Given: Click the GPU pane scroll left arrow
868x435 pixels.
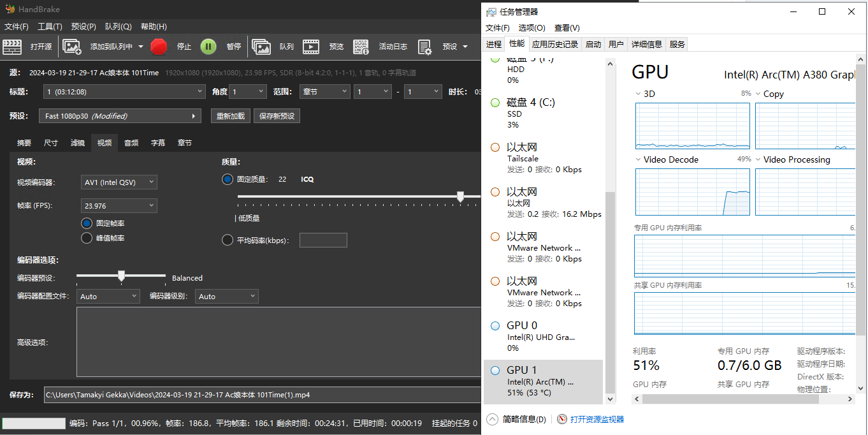Looking at the screenshot, I should (637, 399).
